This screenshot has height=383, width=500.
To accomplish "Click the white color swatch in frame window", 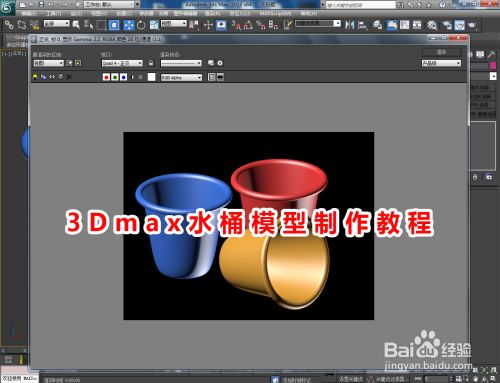I will [152, 77].
